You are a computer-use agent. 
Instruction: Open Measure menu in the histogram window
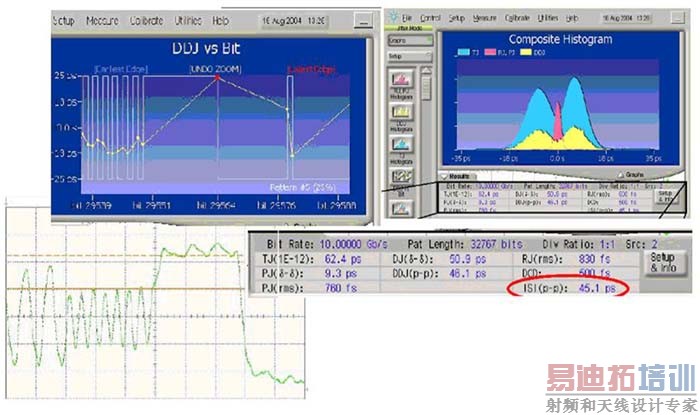[x=484, y=18]
